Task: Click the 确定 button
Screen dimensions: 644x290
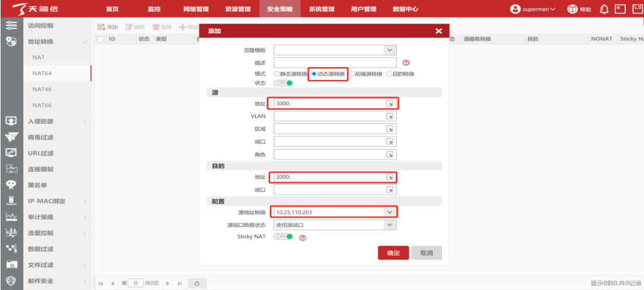Action: pos(394,253)
